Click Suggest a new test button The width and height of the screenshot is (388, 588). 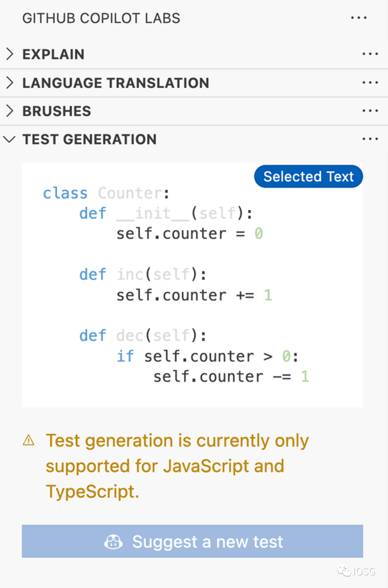(193, 541)
